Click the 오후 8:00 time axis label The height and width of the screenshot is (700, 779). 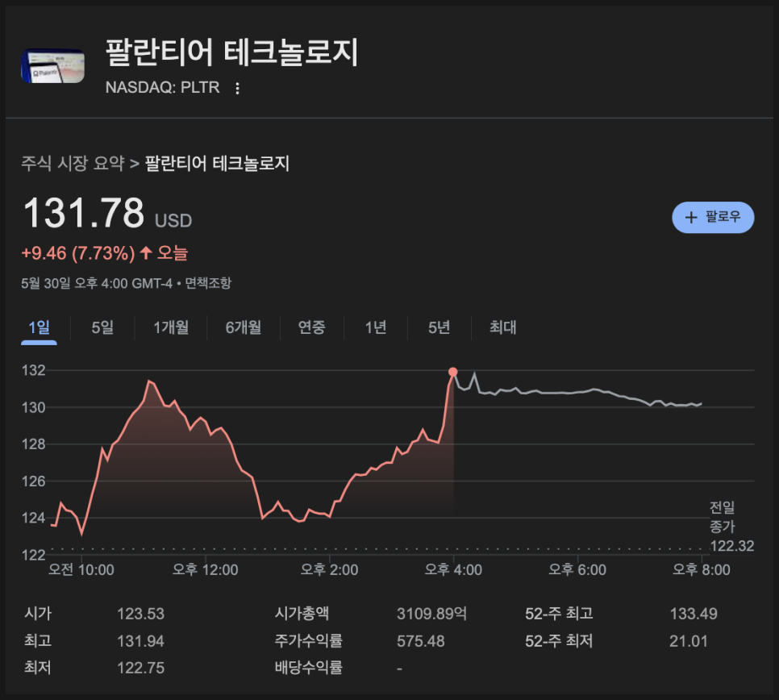[701, 569]
